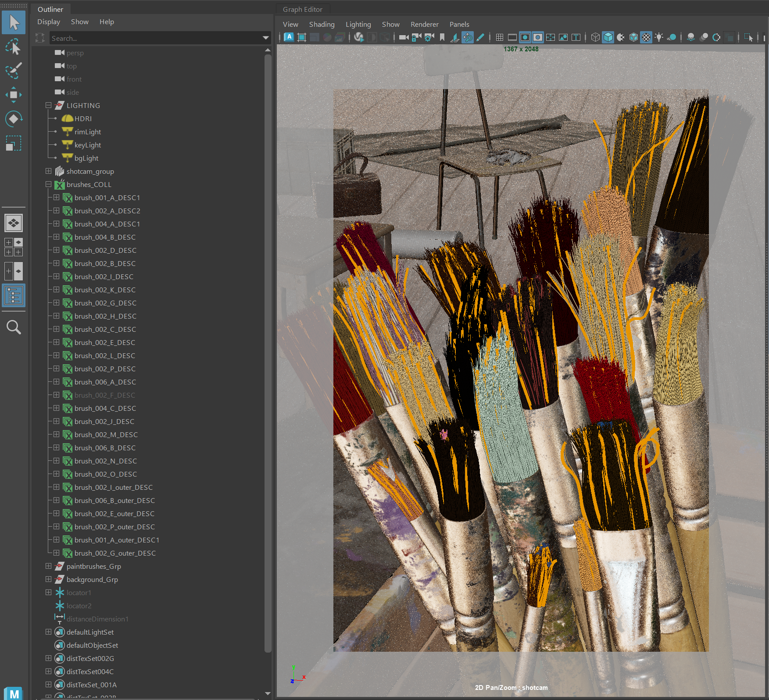Image resolution: width=769 pixels, height=700 pixels.
Task: Click the bookmark icon in viewport toolbar
Action: [442, 38]
